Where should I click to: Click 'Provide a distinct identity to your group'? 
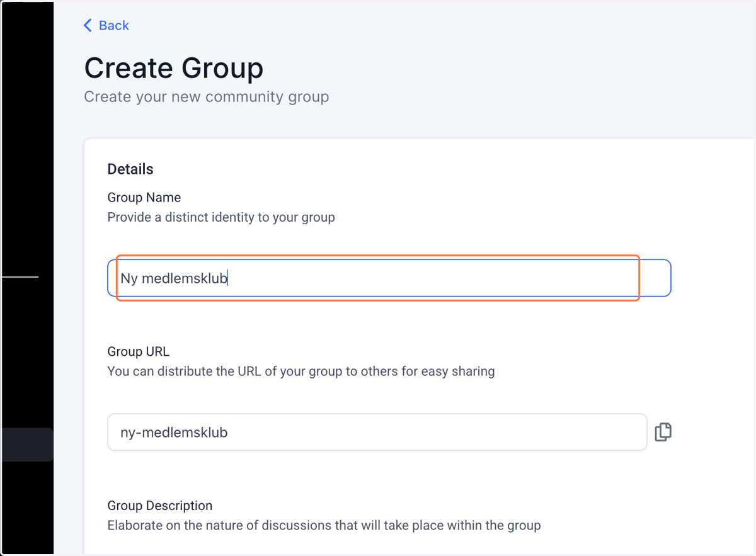tap(221, 217)
